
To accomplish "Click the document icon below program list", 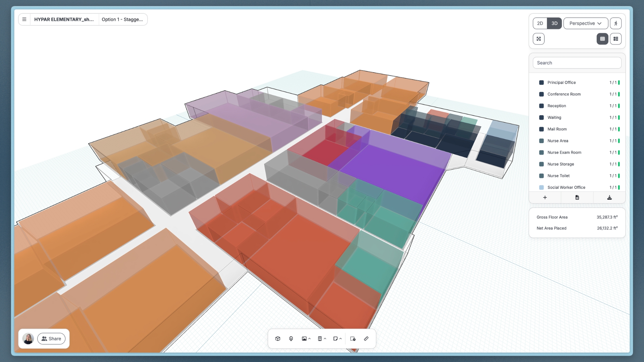I will [x=577, y=197].
